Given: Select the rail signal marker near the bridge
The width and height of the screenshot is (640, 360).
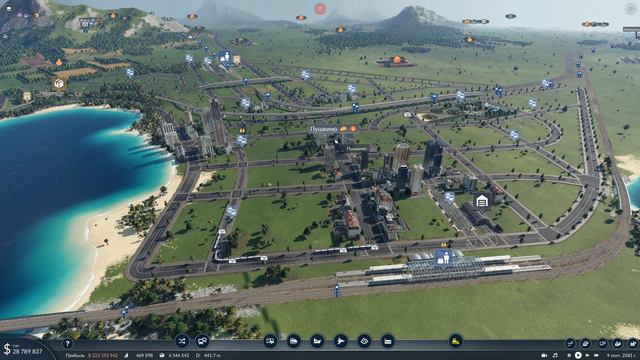Looking at the screenshot, I should (x=125, y=313).
